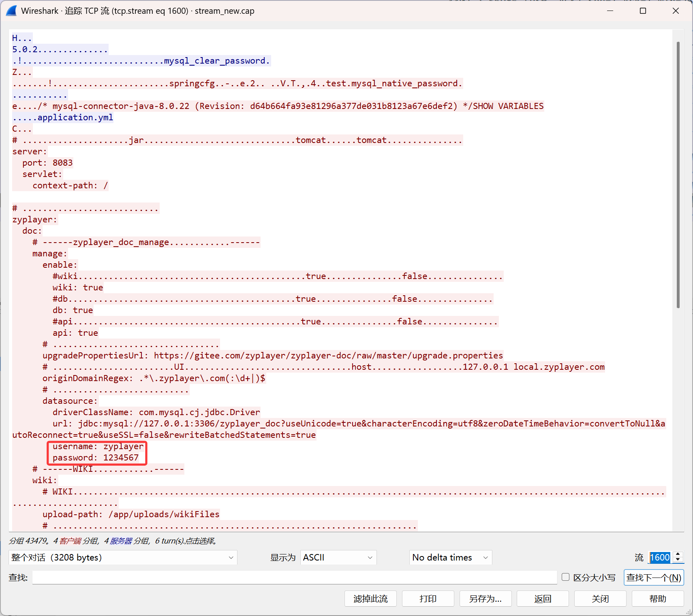Increment the stream number with up arrow
The height and width of the screenshot is (616, 693).
pos(678,554)
